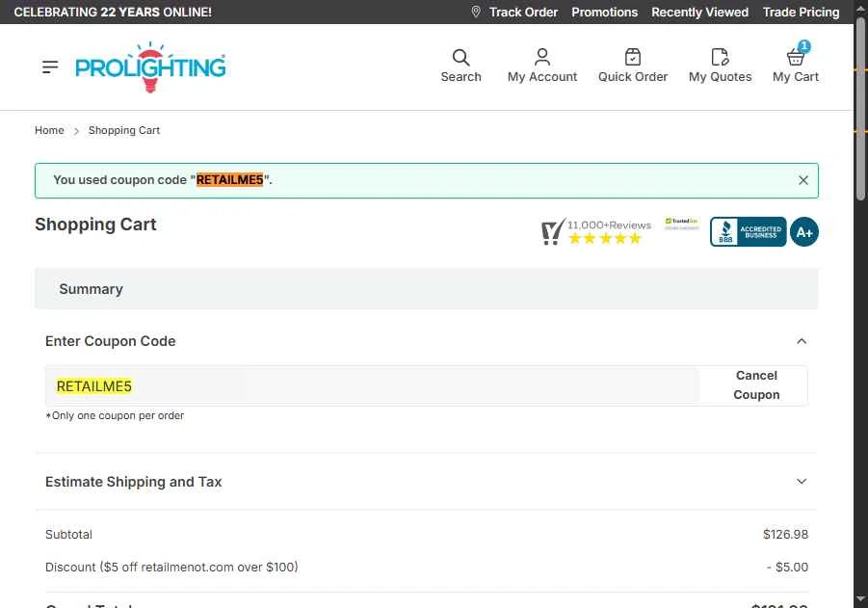Screen dimensions: 868x608
Task: Click the Shopping Cart page heading
Action: click(95, 225)
